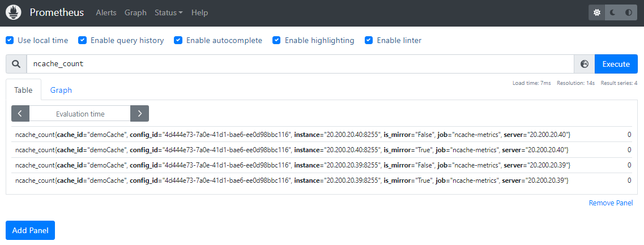Go to previous evaluation time arrow
Viewport: 644px width, 245px height.
pyautogui.click(x=20, y=114)
